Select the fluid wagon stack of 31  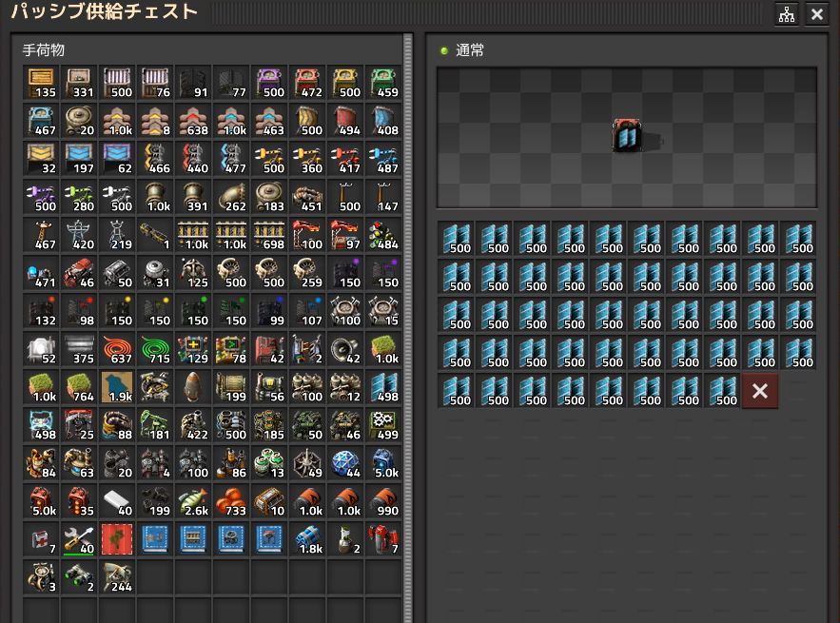(155, 273)
